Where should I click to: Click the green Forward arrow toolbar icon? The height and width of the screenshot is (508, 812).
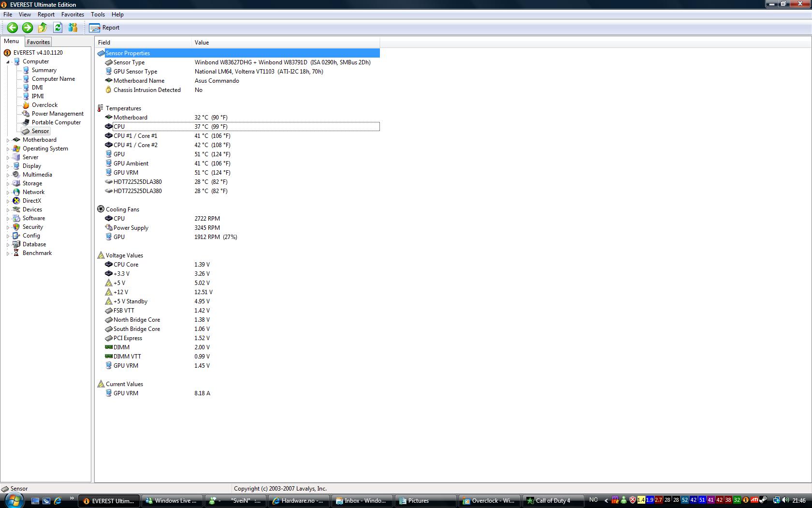tap(28, 28)
